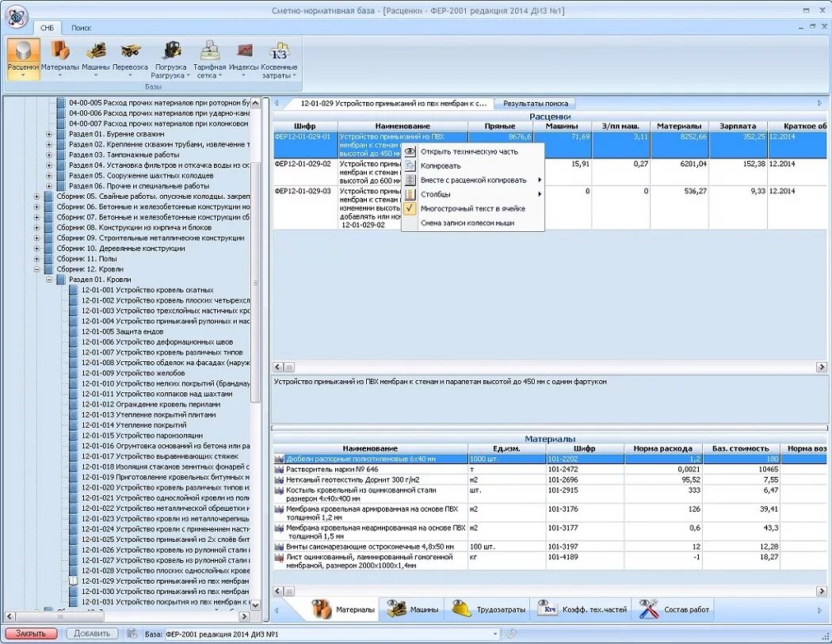832x644 pixels.
Task: Open the Погрузка Разгрузка icon
Action: tap(171, 59)
